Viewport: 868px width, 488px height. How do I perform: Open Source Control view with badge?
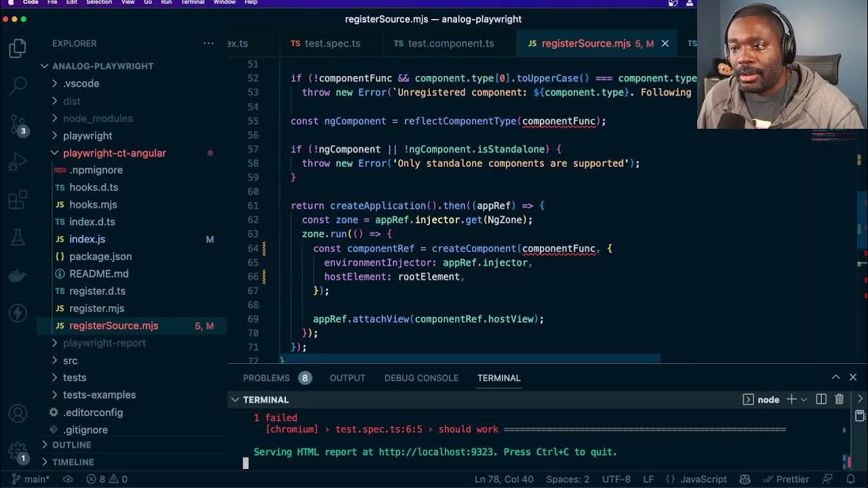[x=18, y=124]
